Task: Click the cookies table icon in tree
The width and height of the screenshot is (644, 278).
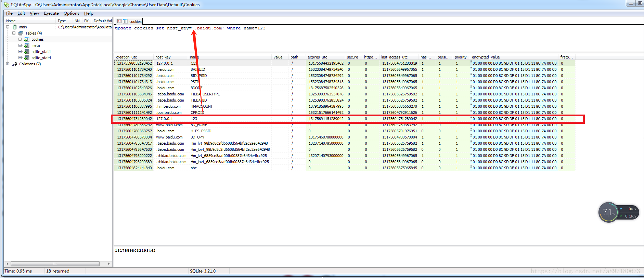Action: (x=27, y=39)
